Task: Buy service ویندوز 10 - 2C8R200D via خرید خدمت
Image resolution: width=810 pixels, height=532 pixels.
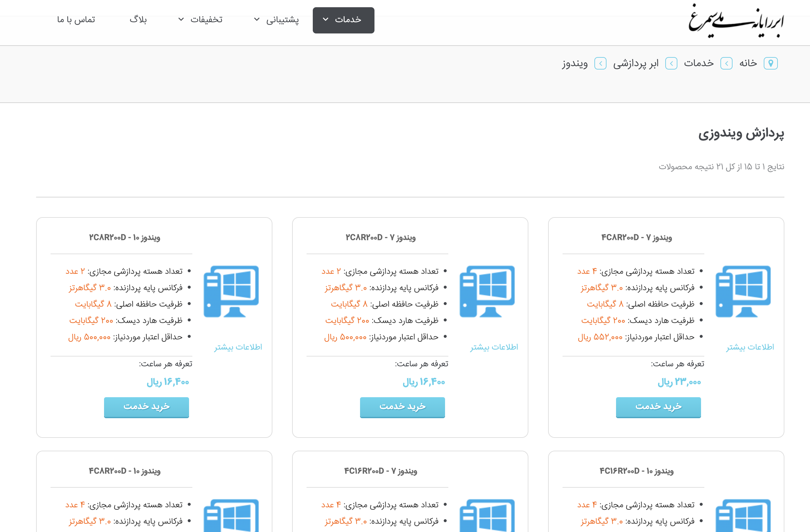Action: tap(146, 407)
